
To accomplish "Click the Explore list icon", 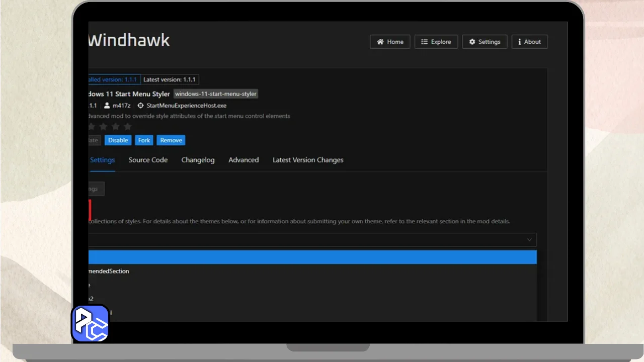I will tap(424, 42).
